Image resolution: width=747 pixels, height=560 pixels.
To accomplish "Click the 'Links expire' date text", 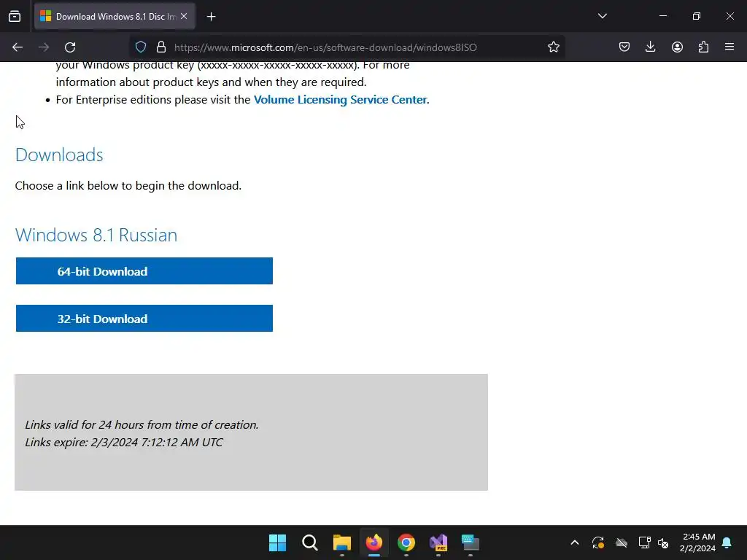I will (124, 443).
